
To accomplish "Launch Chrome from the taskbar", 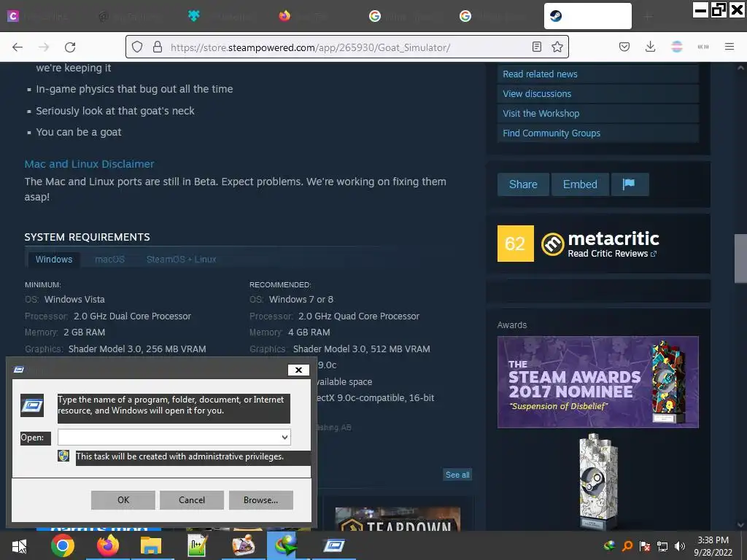I will click(x=63, y=545).
